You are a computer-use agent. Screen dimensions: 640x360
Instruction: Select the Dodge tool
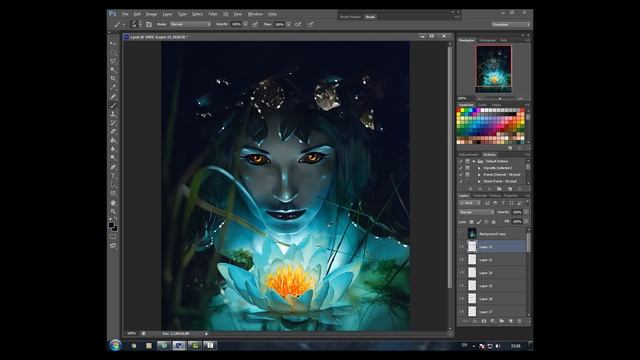(x=113, y=158)
